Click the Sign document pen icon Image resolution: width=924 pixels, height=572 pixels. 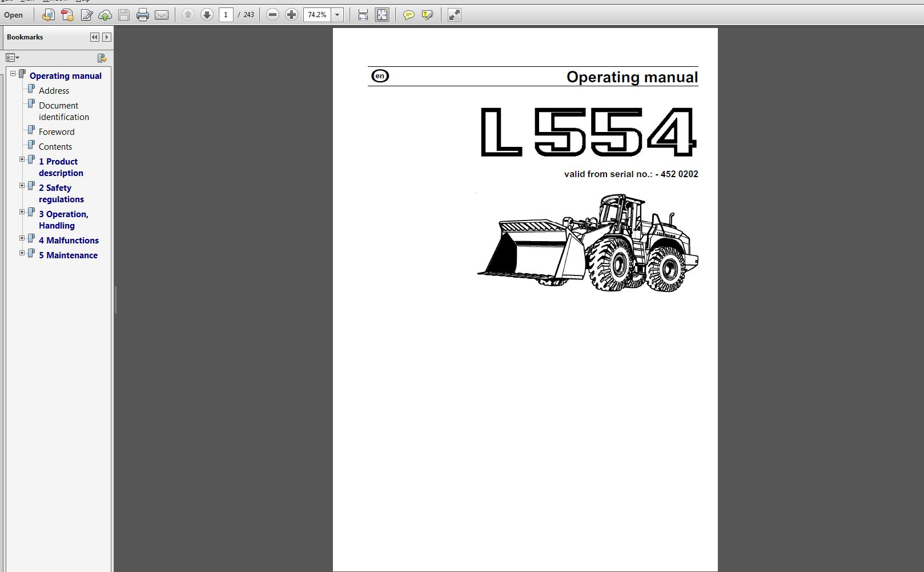(87, 15)
